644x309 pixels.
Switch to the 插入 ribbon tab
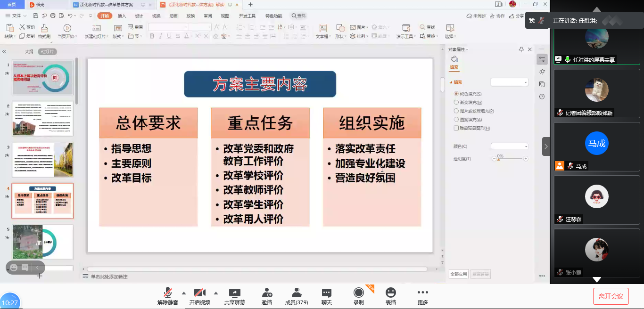122,16
